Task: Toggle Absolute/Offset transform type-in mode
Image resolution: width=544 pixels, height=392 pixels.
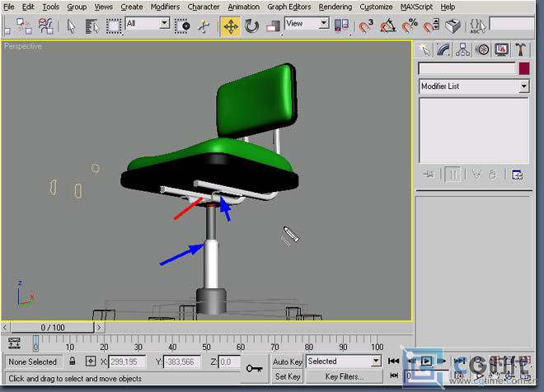Action: 90,362
